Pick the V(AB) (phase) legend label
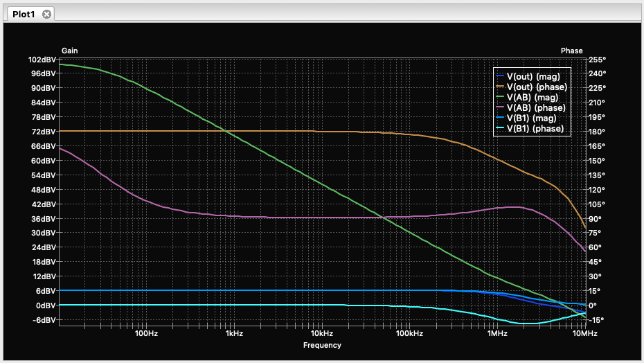Screen dimensions: 644x363 tap(536, 107)
